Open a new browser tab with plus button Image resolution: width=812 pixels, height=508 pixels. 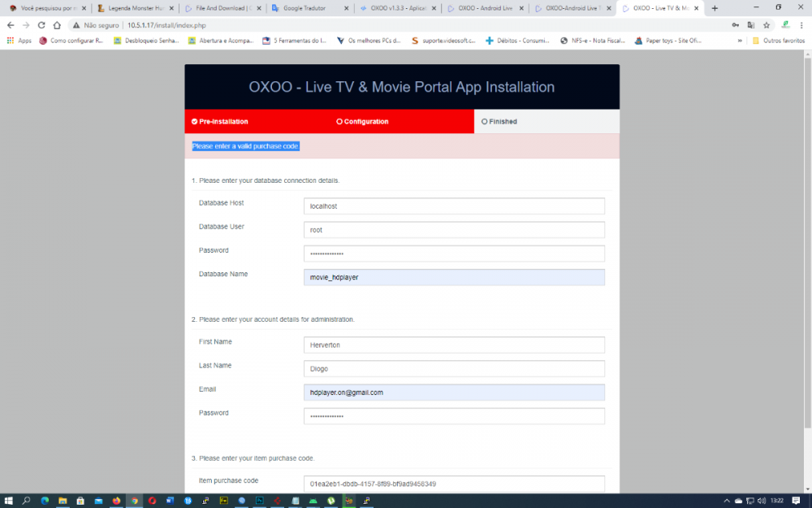point(715,8)
